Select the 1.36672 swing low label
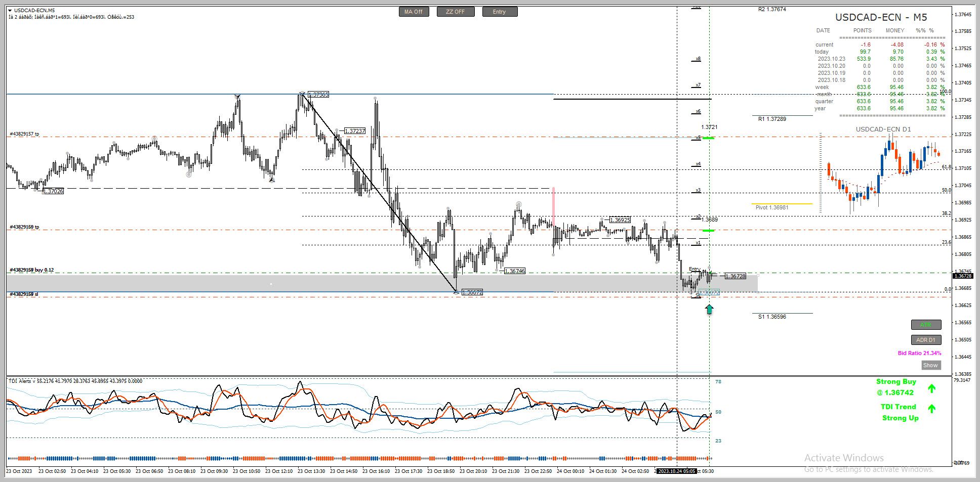Viewport: 980px width, 482px height. click(x=472, y=292)
